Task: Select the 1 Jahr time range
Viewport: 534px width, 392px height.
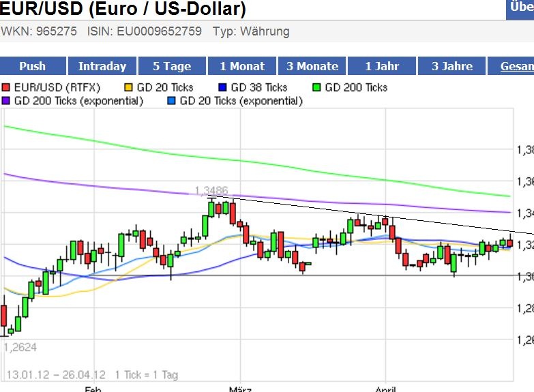Action: point(382,65)
